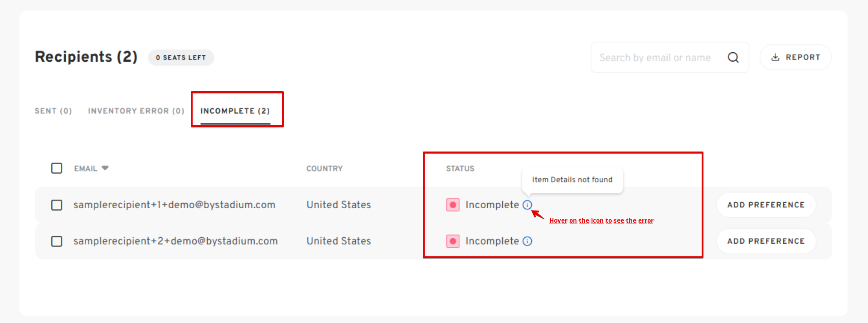Screen dimensions: 868x323
Task: Open the Inventory Error (0) tab
Action: click(x=136, y=111)
